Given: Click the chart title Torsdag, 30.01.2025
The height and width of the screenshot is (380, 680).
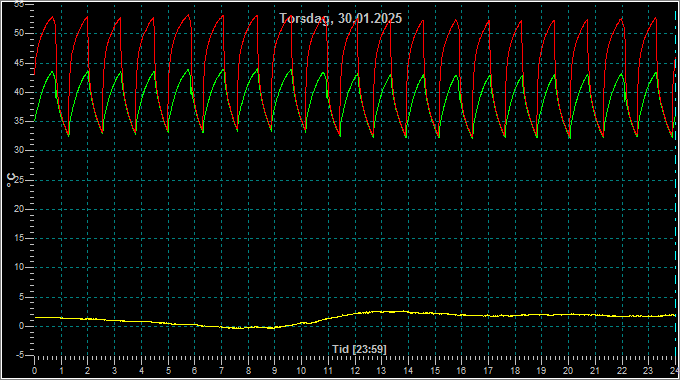Looking at the screenshot, I should [x=340, y=19].
